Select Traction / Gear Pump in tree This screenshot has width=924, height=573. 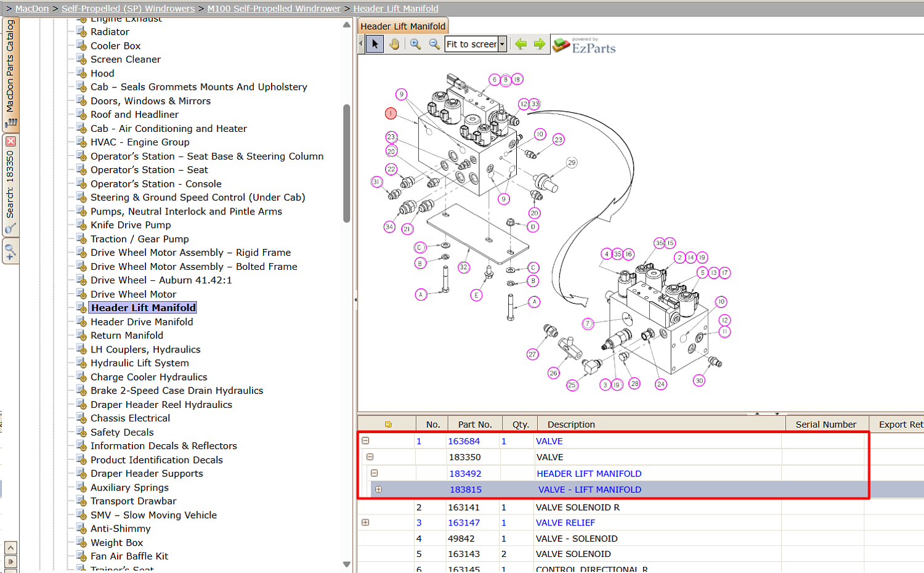pos(140,239)
